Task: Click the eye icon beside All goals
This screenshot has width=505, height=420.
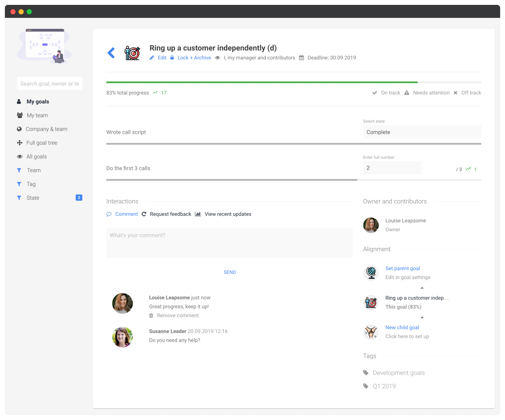Action: [x=19, y=157]
